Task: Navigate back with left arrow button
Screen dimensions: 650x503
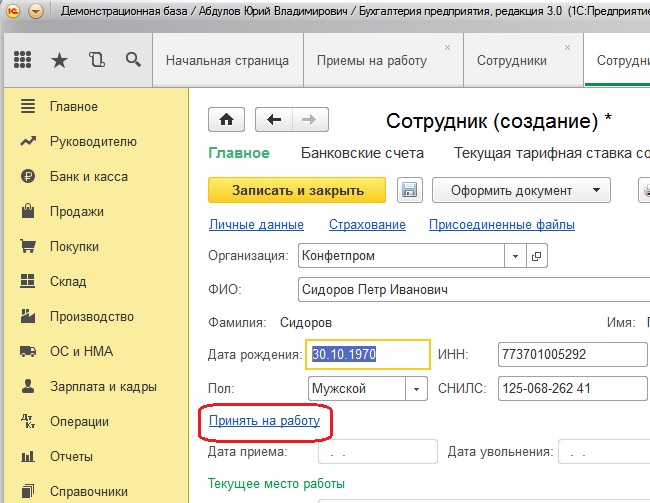Action: tap(274, 120)
